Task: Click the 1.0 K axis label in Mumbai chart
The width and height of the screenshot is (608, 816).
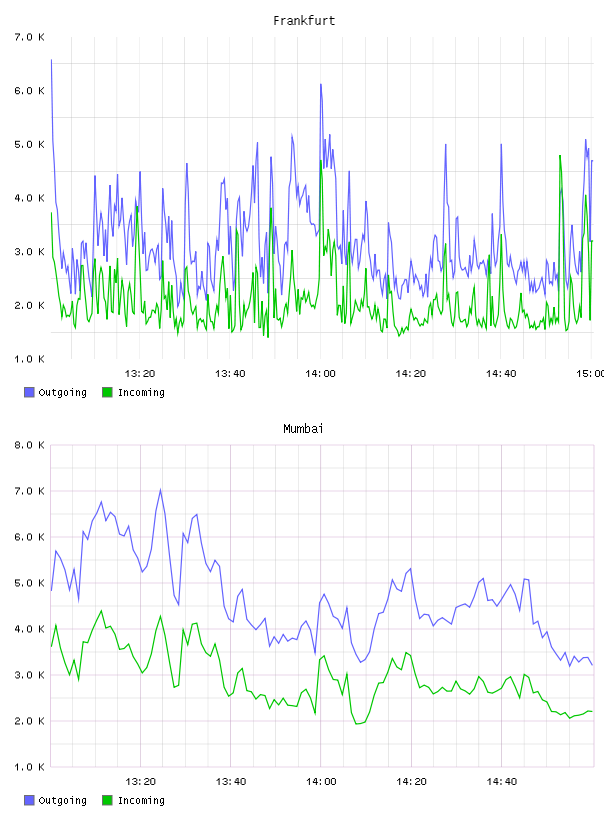Action: [30, 767]
